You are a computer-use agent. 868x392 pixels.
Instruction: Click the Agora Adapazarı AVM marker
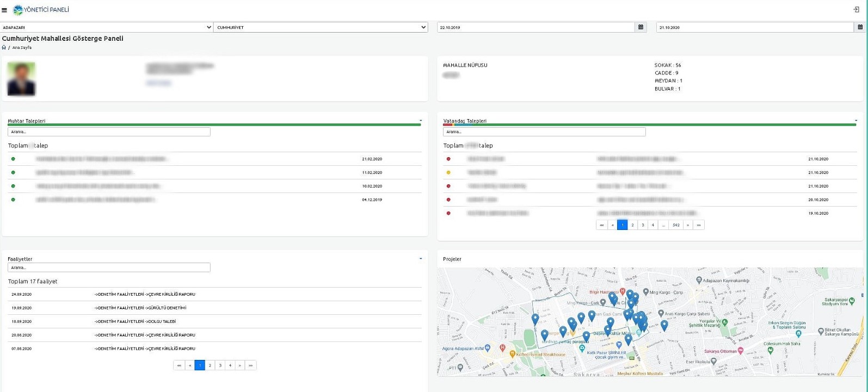tap(488, 348)
